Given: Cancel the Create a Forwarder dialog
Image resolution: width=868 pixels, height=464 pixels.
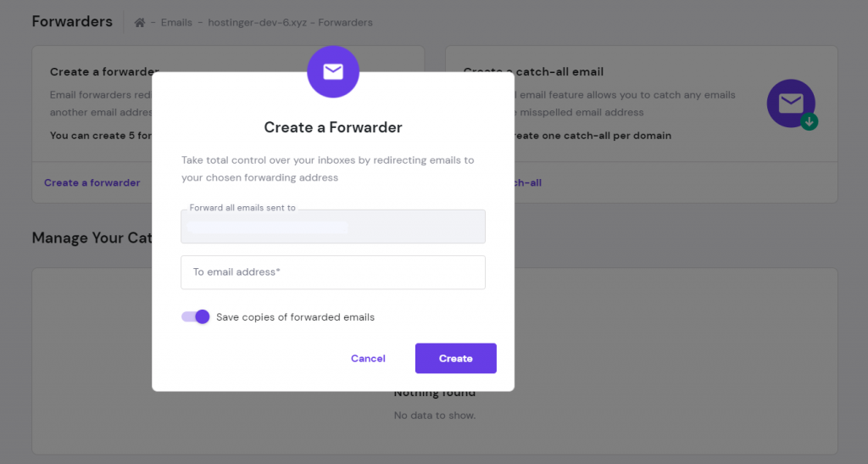Looking at the screenshot, I should coord(368,359).
